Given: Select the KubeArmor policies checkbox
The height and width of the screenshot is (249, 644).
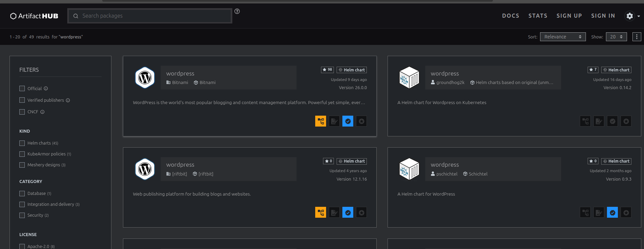Looking at the screenshot, I should point(22,154).
